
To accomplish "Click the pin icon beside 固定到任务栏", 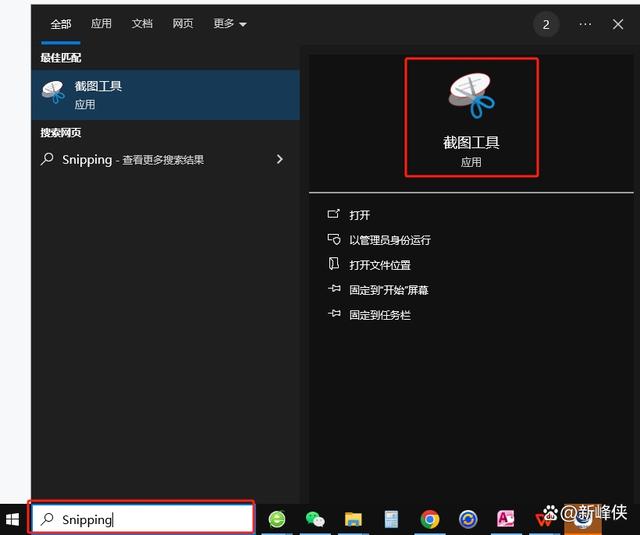I will point(334,314).
